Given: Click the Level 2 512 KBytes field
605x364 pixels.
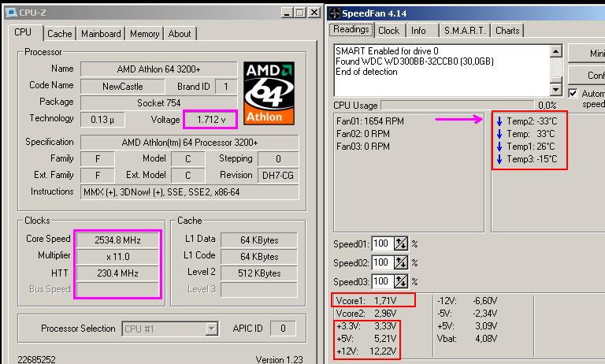Looking at the screenshot, I should [x=259, y=273].
